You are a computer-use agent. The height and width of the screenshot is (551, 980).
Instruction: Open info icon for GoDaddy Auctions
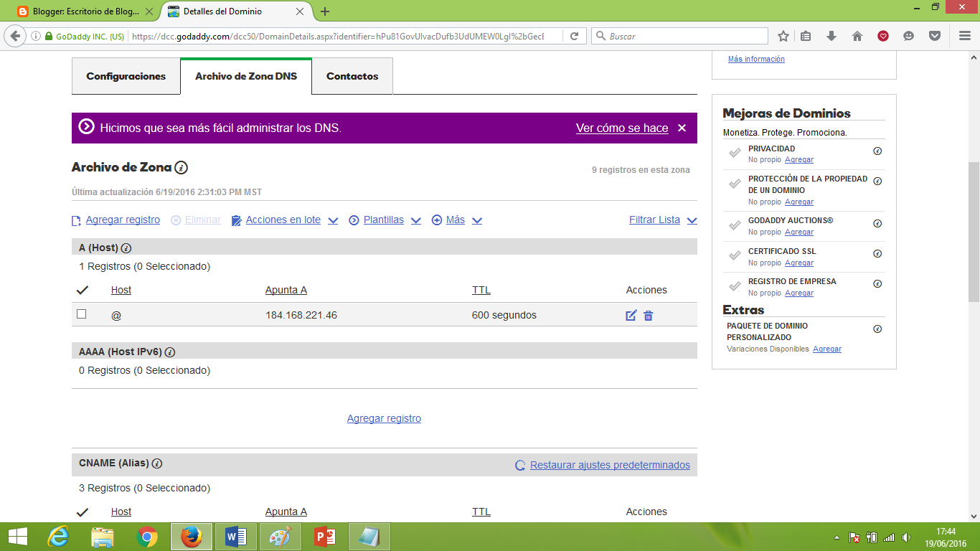tap(877, 223)
